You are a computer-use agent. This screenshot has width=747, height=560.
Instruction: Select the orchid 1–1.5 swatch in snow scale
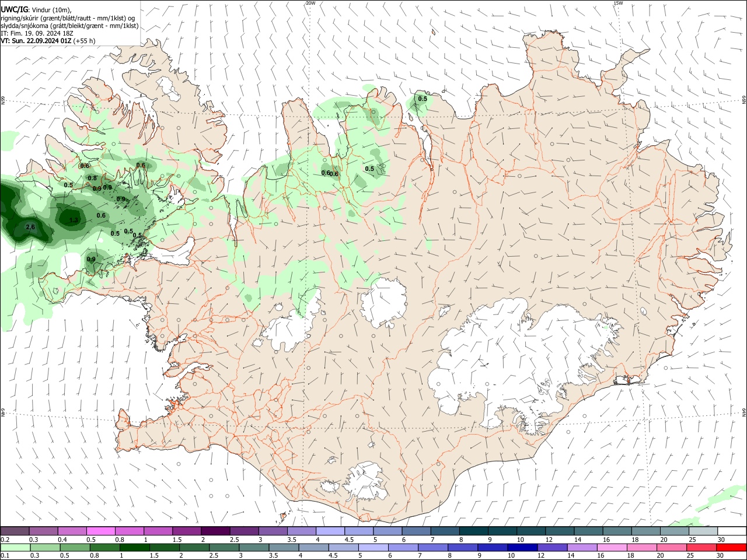(158, 531)
